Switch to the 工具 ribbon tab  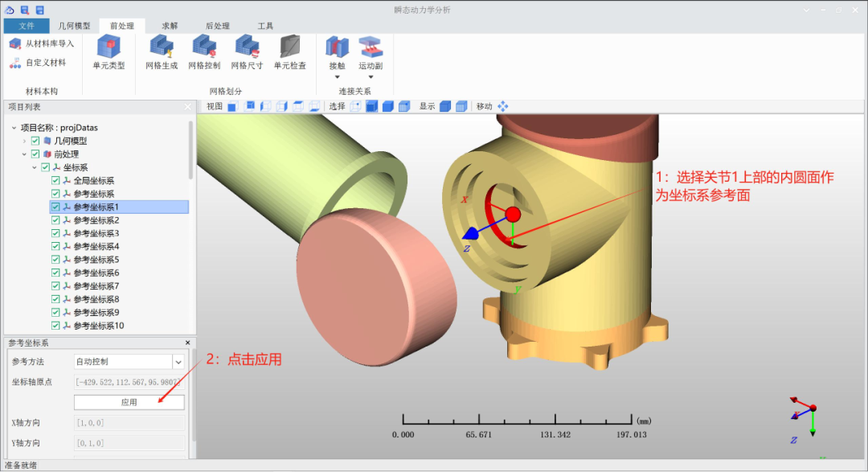265,26
